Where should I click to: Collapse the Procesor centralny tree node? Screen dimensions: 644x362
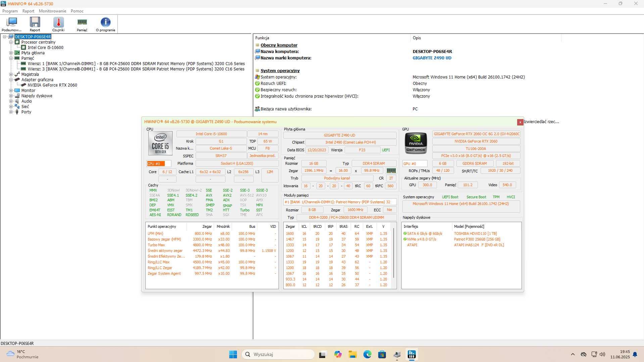tap(11, 42)
